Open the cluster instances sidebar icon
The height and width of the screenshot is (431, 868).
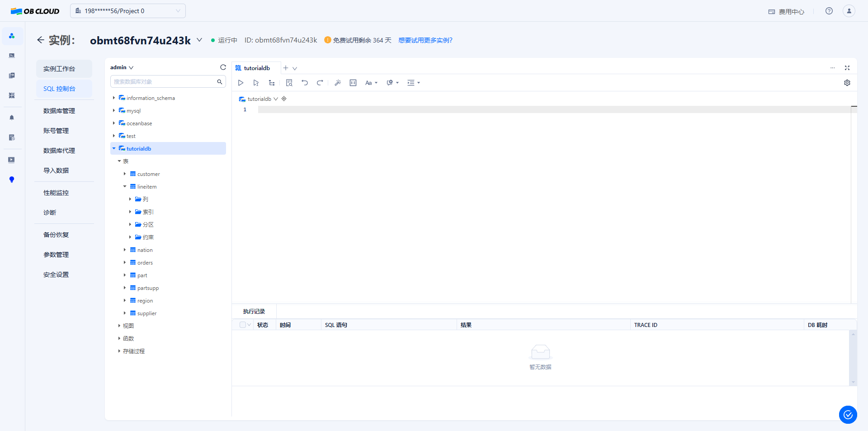(12, 36)
